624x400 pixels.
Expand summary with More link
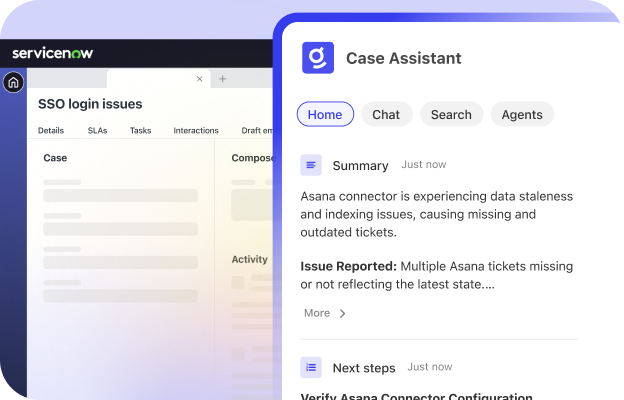click(317, 313)
